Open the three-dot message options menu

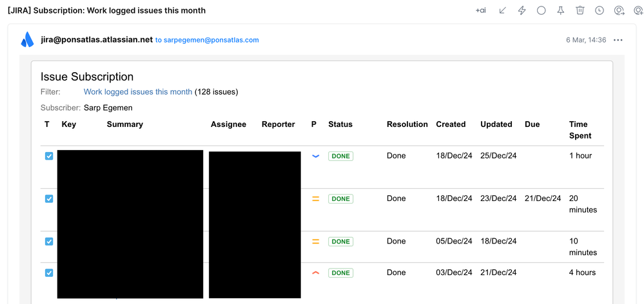point(618,40)
